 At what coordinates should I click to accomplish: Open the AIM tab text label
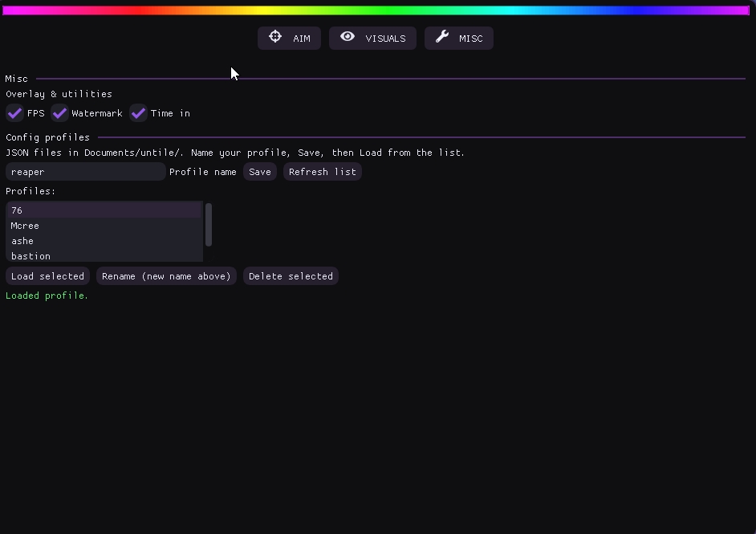tap(302, 39)
